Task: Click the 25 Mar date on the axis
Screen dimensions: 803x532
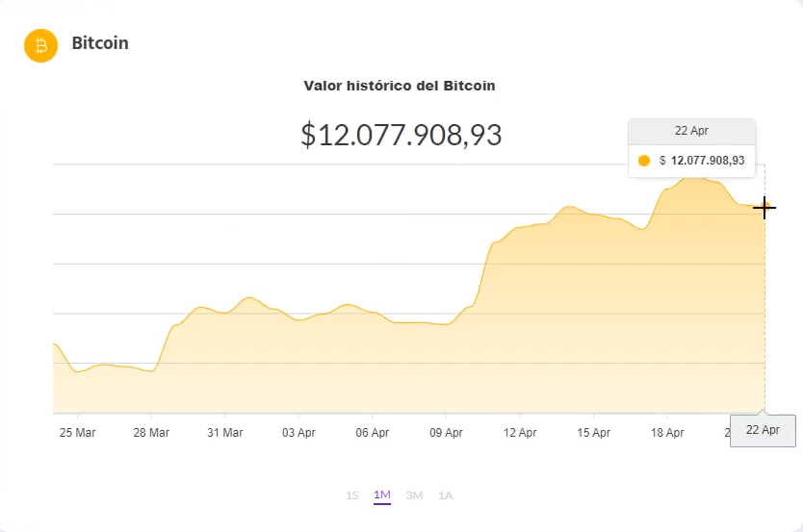Action: (x=78, y=433)
